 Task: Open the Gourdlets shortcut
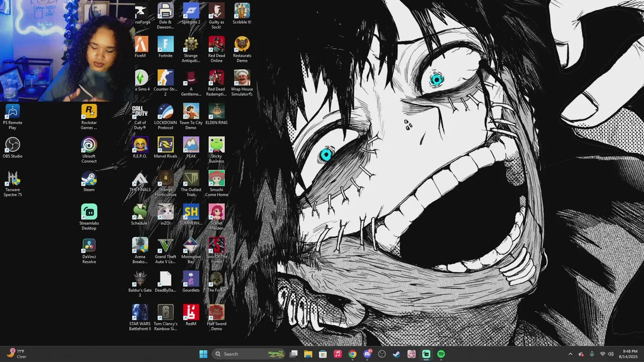pyautogui.click(x=191, y=282)
